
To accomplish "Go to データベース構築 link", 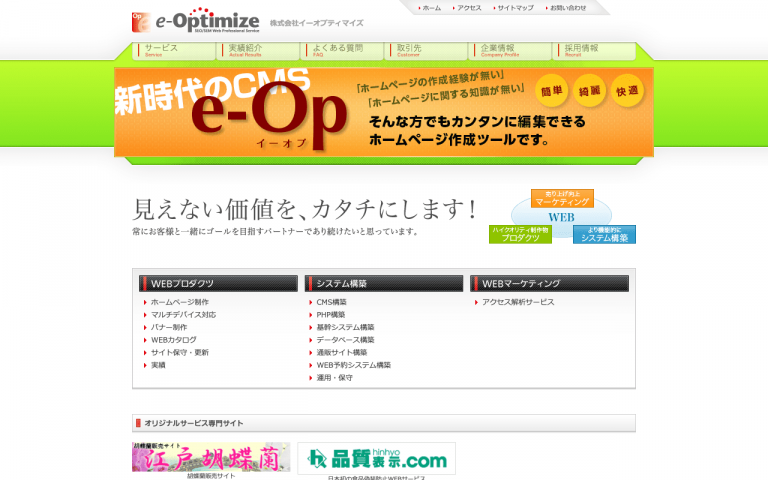I will coord(345,340).
